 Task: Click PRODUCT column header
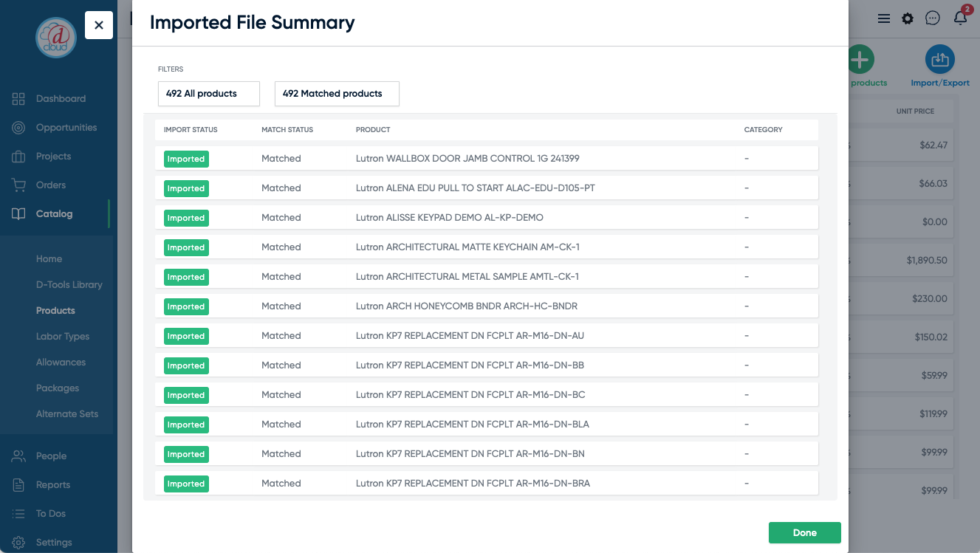click(x=373, y=130)
